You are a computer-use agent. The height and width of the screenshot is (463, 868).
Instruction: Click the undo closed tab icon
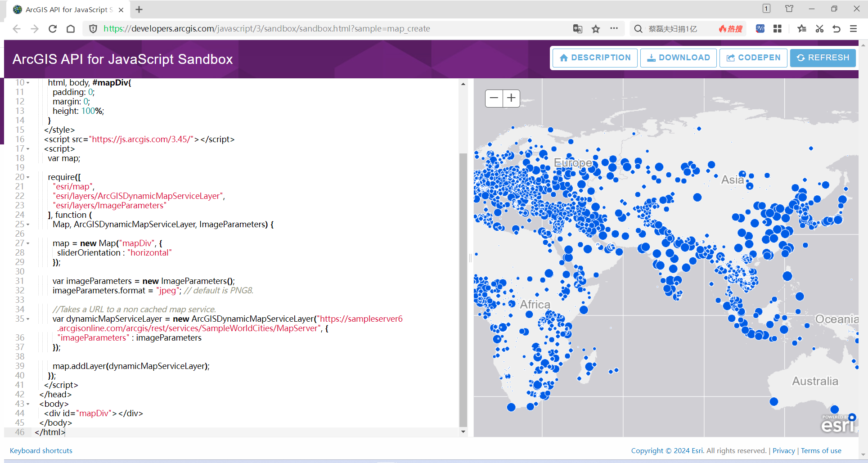click(x=837, y=29)
